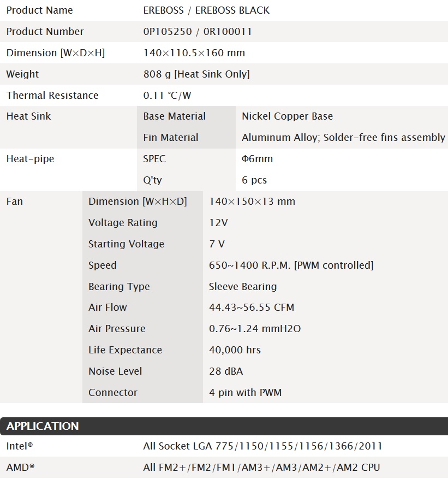Click the 0.11 °C/W value
This screenshot has height=479, width=448.
167,96
